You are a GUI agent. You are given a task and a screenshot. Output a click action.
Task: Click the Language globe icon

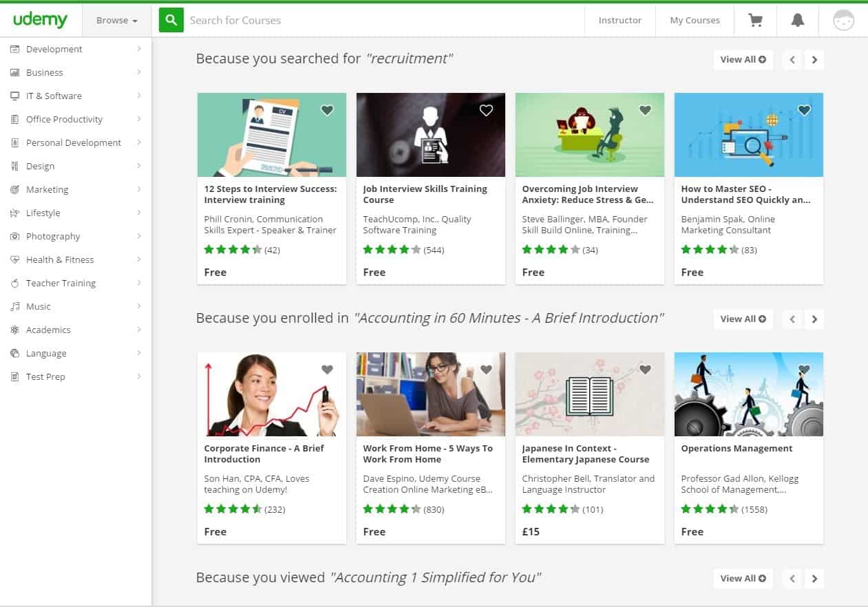pyautogui.click(x=14, y=353)
